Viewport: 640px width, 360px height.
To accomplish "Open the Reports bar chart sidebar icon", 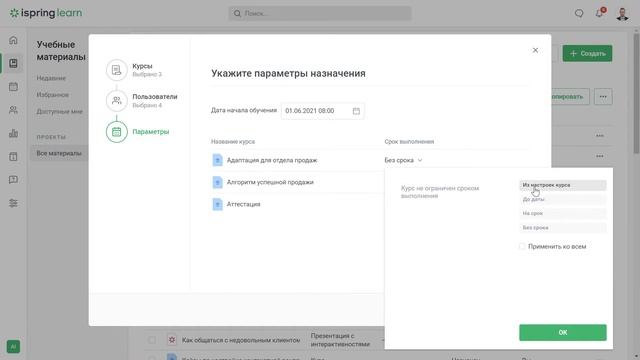I will click(13, 133).
